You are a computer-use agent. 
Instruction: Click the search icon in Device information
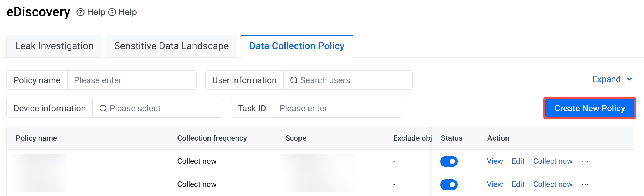[x=103, y=108]
